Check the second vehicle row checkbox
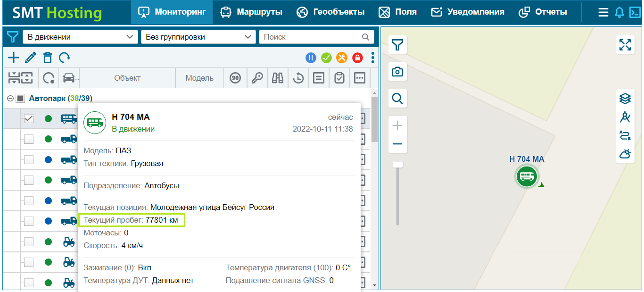 click(x=29, y=139)
